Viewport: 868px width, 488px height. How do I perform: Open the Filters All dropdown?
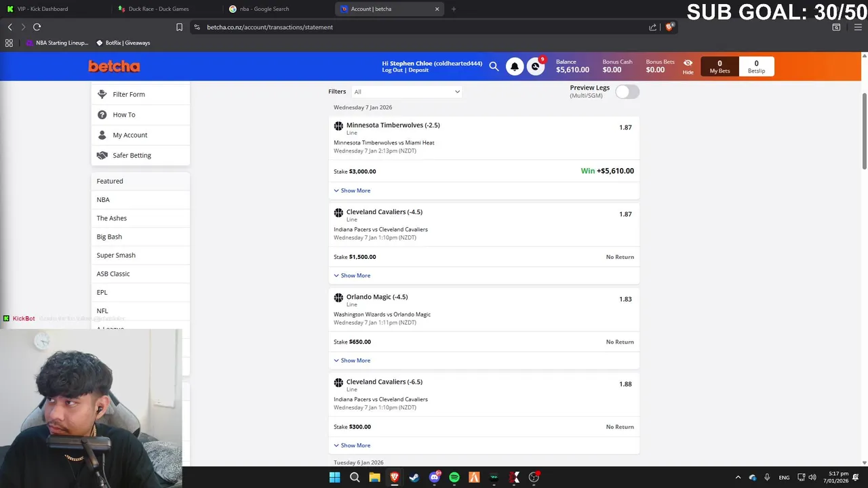406,91
